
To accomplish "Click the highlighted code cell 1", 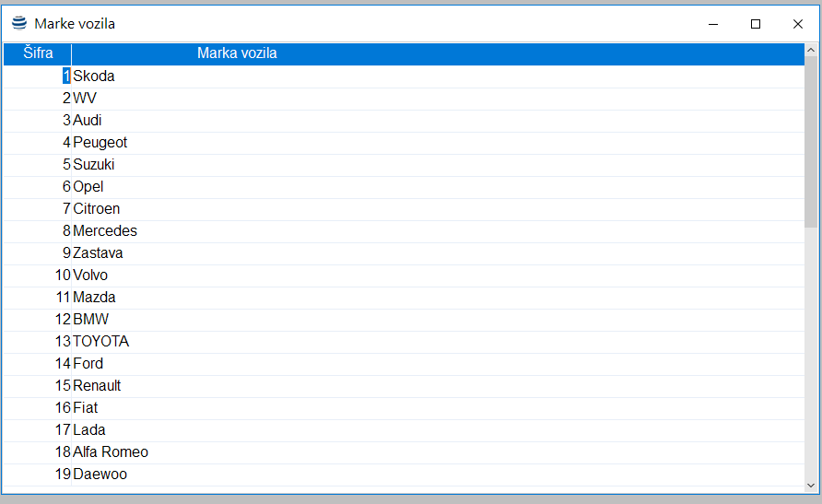I will [x=66, y=76].
